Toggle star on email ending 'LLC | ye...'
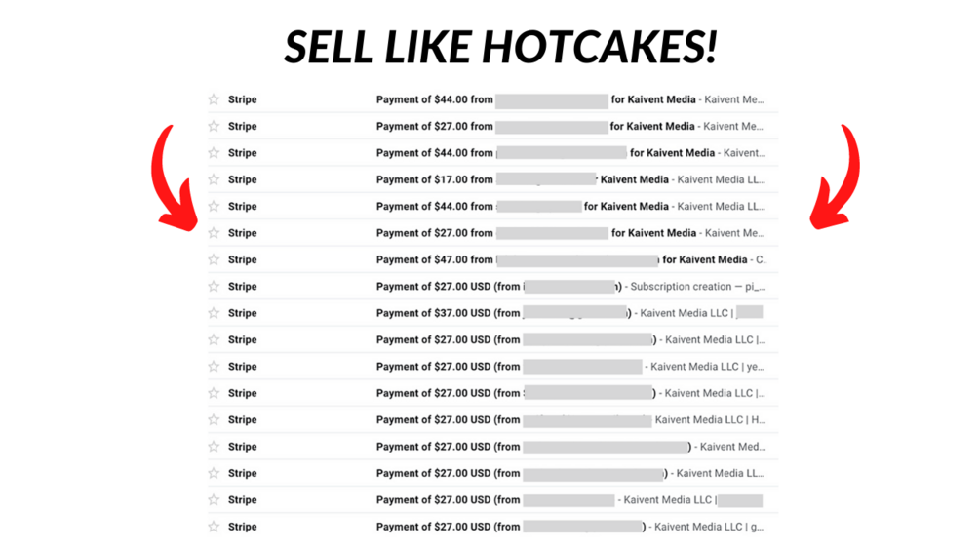The image size is (980, 551). tap(214, 367)
